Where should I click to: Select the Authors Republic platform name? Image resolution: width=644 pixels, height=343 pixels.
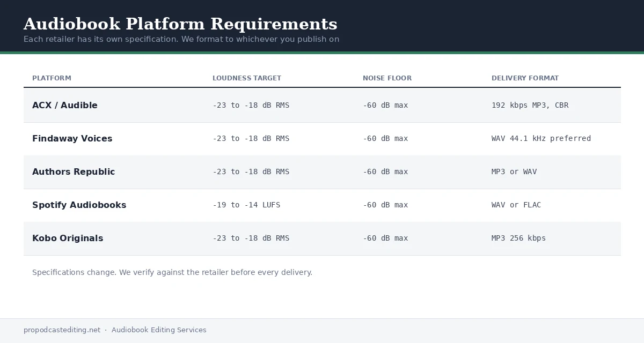pos(74,172)
